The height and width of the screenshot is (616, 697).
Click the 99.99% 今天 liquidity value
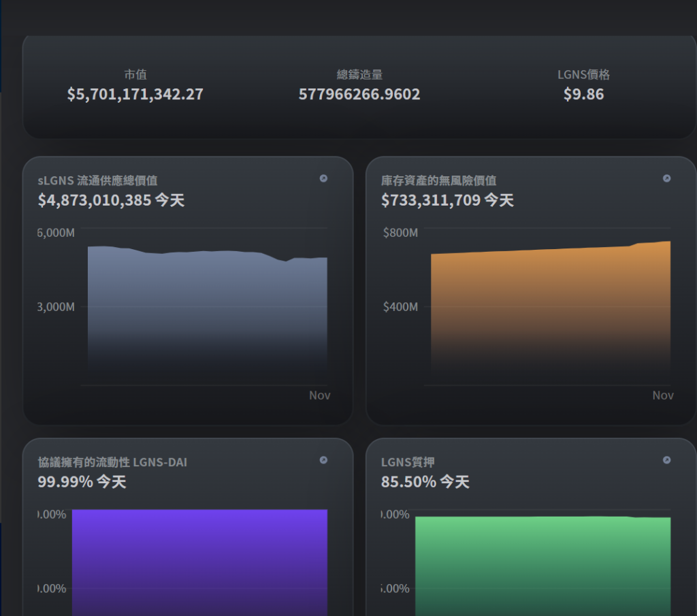[x=82, y=482]
